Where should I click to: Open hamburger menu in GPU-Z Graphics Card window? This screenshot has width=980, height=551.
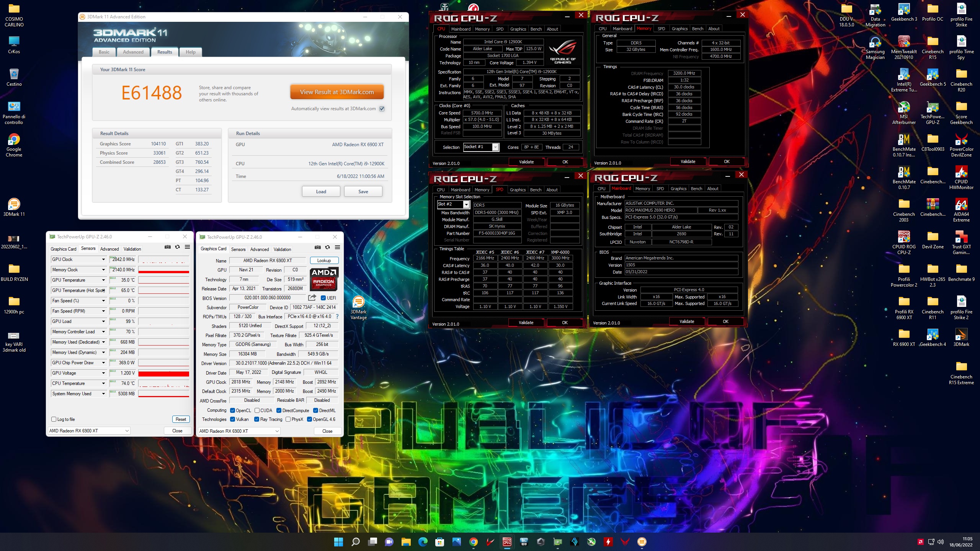tap(337, 248)
